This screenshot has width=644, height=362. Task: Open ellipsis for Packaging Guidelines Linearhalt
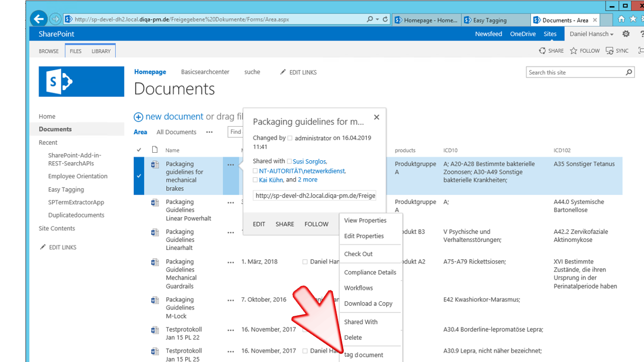coord(231,232)
